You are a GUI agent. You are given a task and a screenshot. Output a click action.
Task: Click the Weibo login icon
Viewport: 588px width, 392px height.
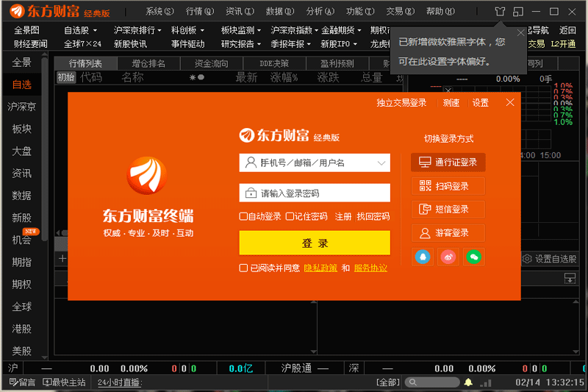tap(448, 257)
